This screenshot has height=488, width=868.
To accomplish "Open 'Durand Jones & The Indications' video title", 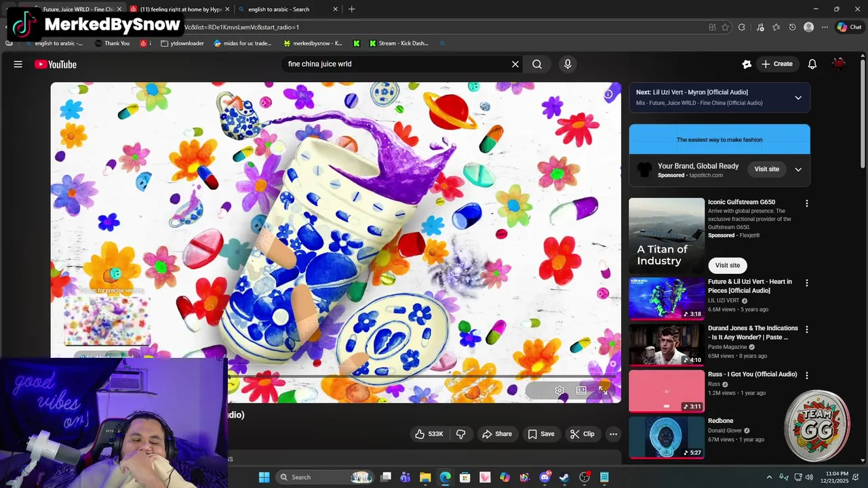I will tap(753, 333).
